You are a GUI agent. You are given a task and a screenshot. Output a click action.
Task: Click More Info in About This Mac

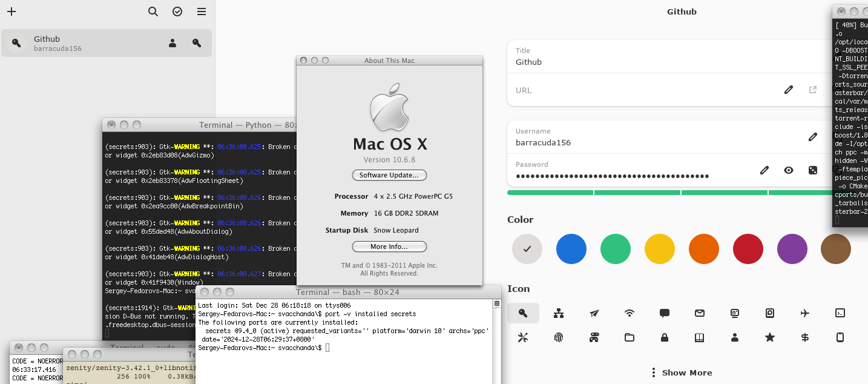coord(389,247)
